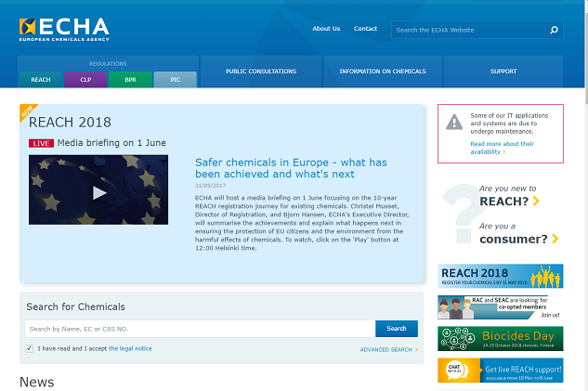This screenshot has width=588, height=391.
Task: Click the ECHA logo
Action: pos(64,29)
